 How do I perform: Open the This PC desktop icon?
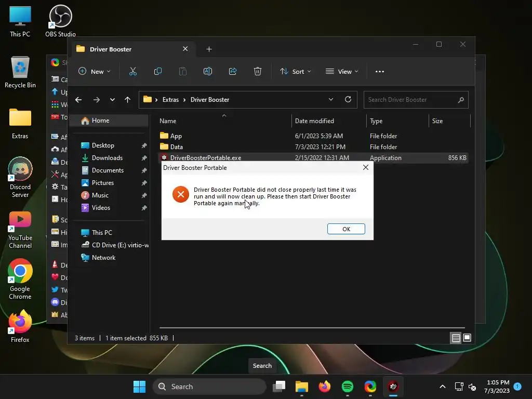coord(20,22)
